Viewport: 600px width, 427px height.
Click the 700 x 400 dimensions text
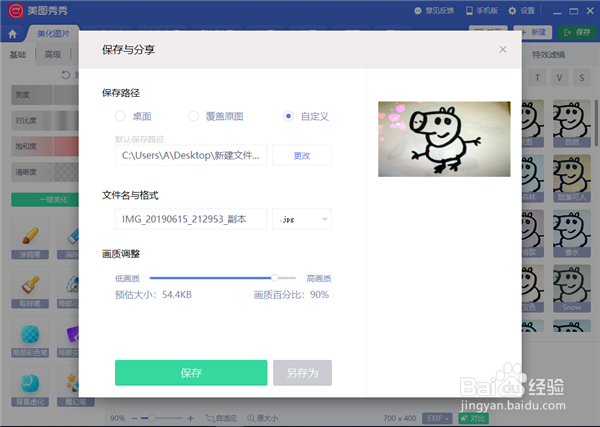point(400,418)
